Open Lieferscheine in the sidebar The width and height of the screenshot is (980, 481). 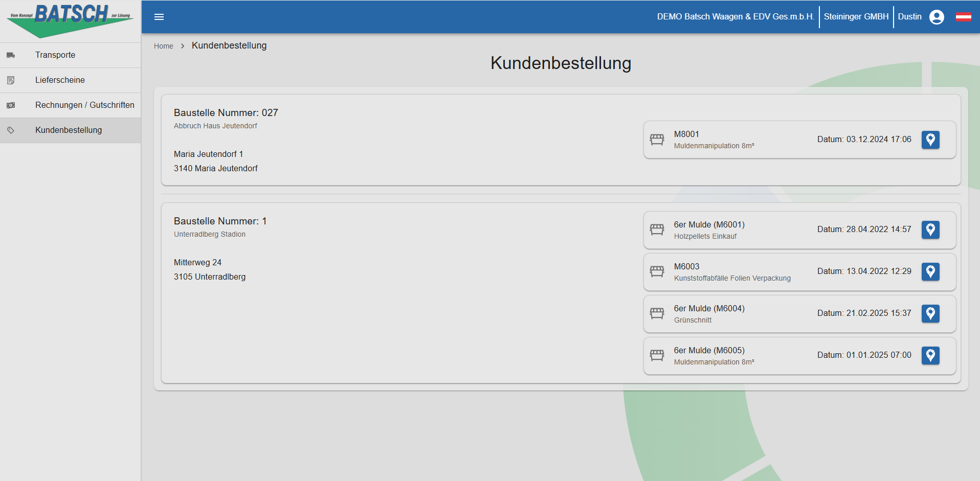(71, 80)
